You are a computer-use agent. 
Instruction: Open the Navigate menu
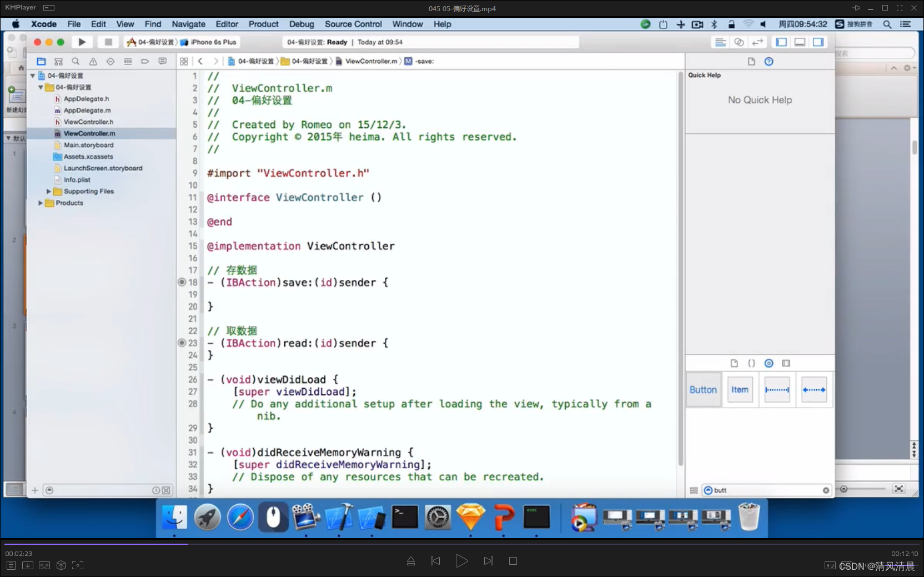coord(188,24)
